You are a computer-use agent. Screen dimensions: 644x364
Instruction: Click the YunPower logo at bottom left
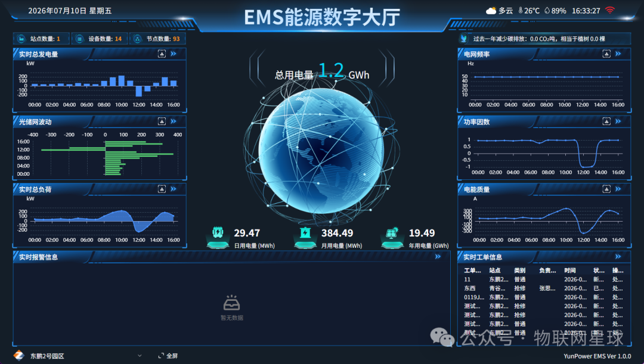18,356
